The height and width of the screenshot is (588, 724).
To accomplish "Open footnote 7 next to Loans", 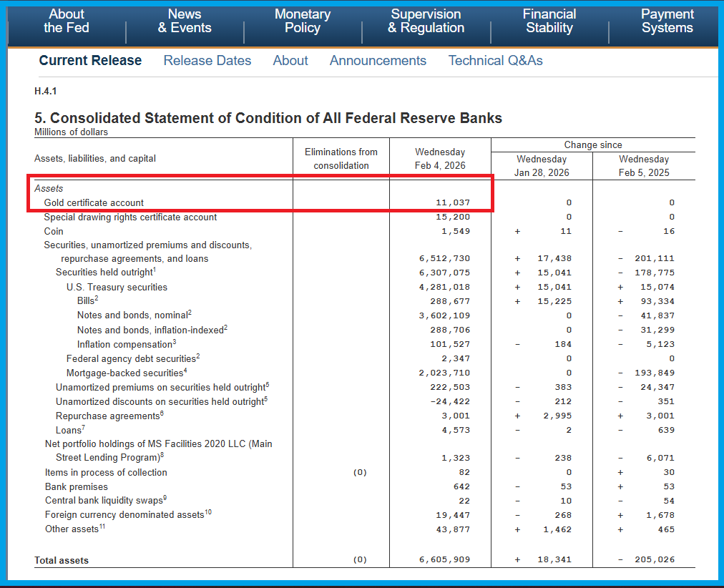I will [x=84, y=428].
